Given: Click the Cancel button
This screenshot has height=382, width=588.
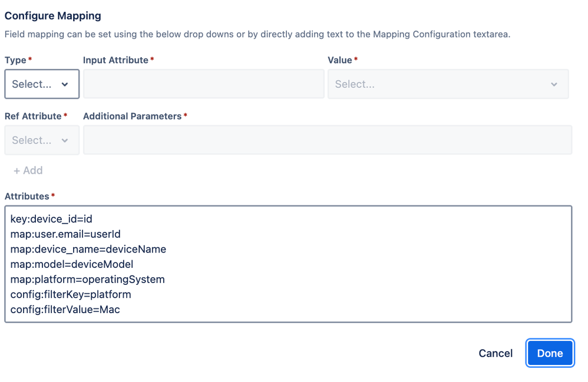Looking at the screenshot, I should coord(495,353).
